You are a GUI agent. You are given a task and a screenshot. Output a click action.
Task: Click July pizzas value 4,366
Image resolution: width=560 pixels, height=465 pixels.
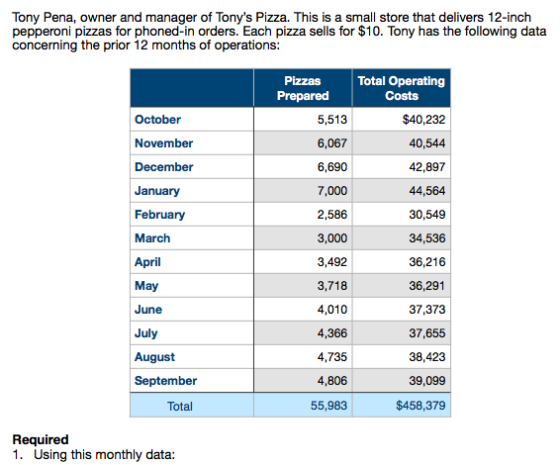coord(332,333)
